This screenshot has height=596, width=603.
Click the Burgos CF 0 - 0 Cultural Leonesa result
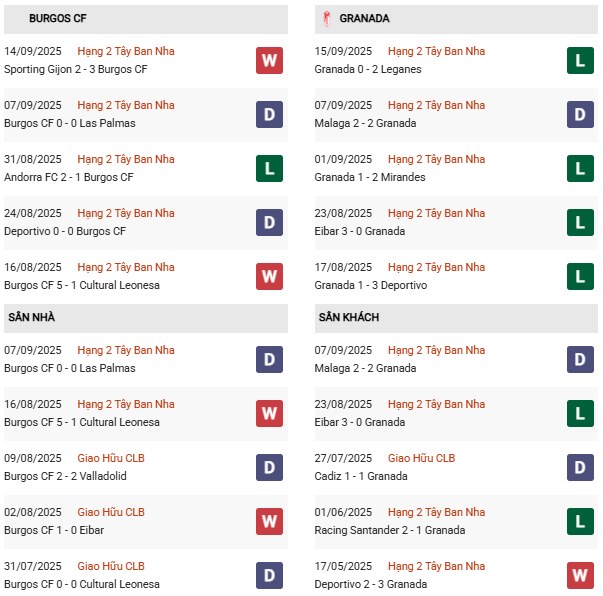(82, 584)
